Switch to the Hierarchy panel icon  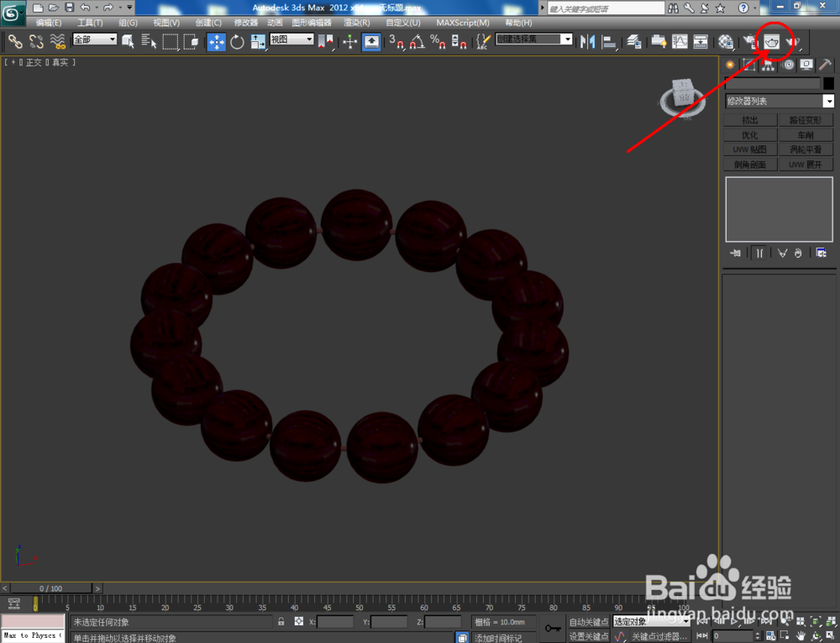[x=766, y=65]
